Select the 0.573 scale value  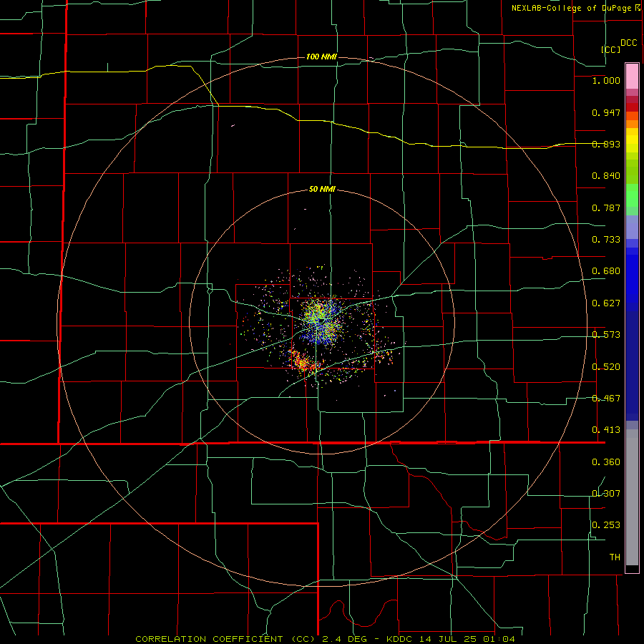(606, 335)
